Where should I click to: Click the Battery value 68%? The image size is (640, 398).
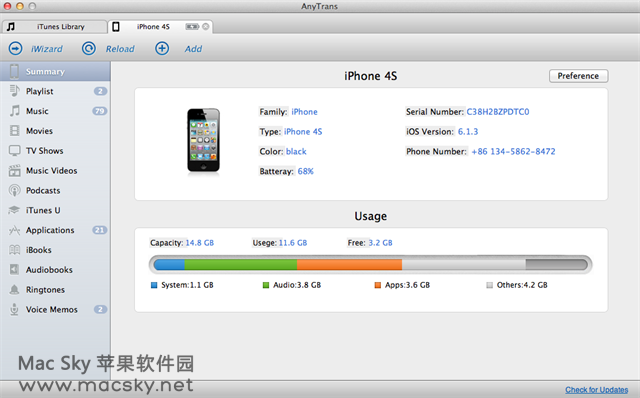[x=305, y=171]
